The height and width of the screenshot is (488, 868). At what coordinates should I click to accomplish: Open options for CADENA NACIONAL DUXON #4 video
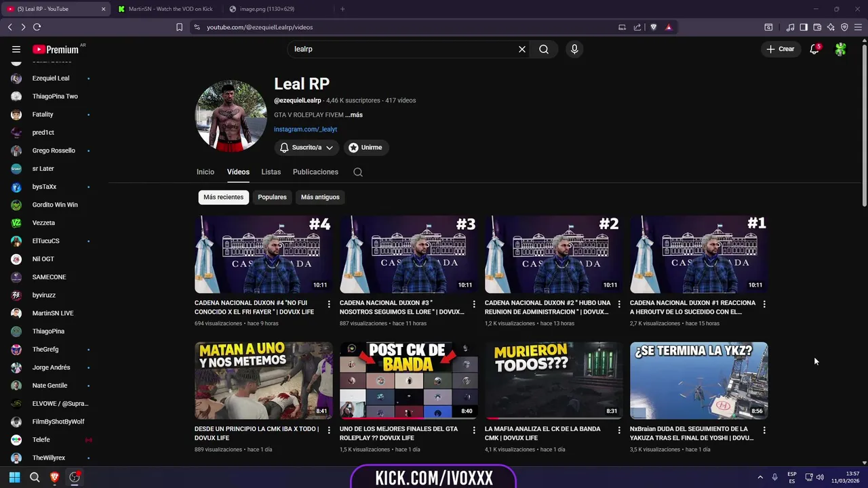[329, 304]
